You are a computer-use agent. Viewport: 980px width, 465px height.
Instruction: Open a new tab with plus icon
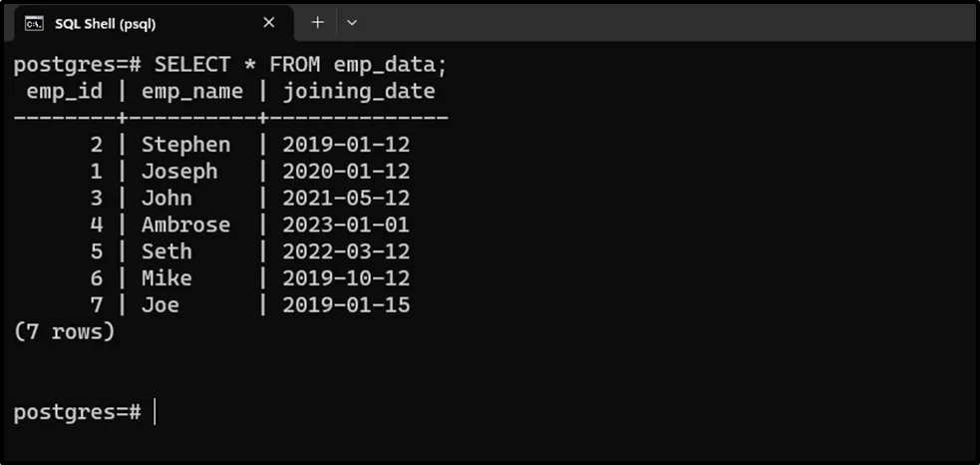point(318,22)
